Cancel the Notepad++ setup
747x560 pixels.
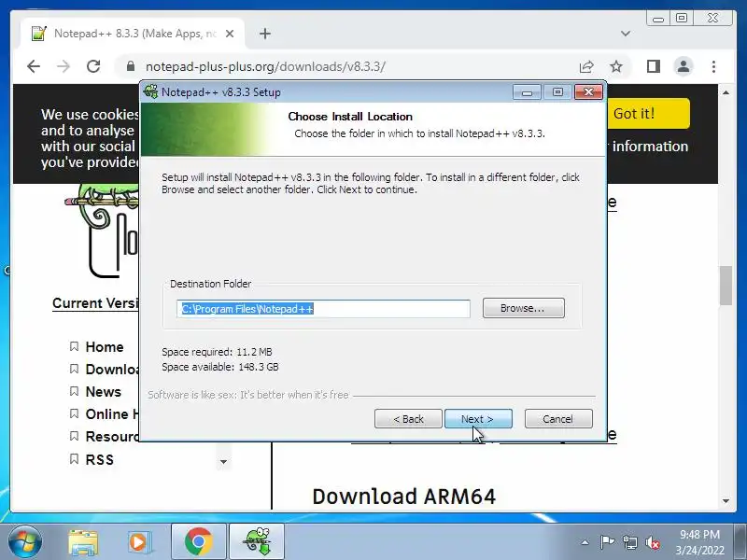[x=558, y=419]
